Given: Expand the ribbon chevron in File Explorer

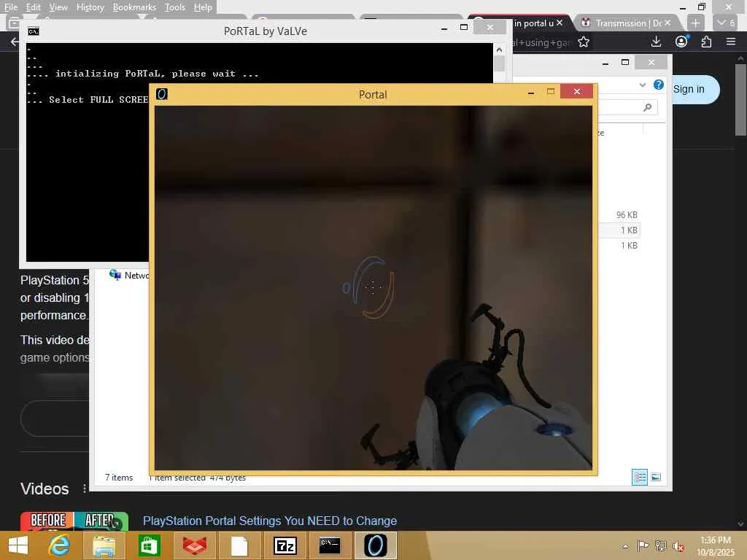Looking at the screenshot, I should point(642,85).
